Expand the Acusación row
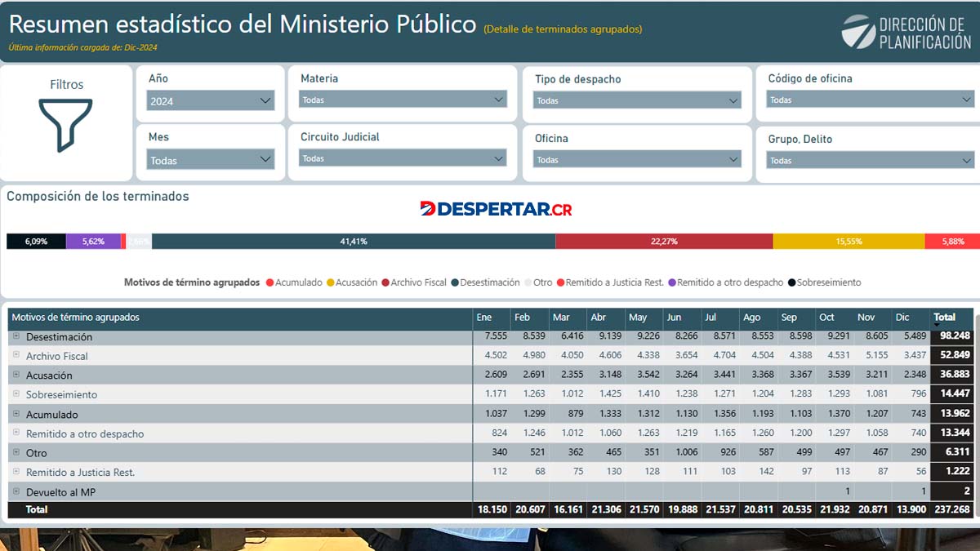Screen dimensions: 980x551 click(16, 375)
